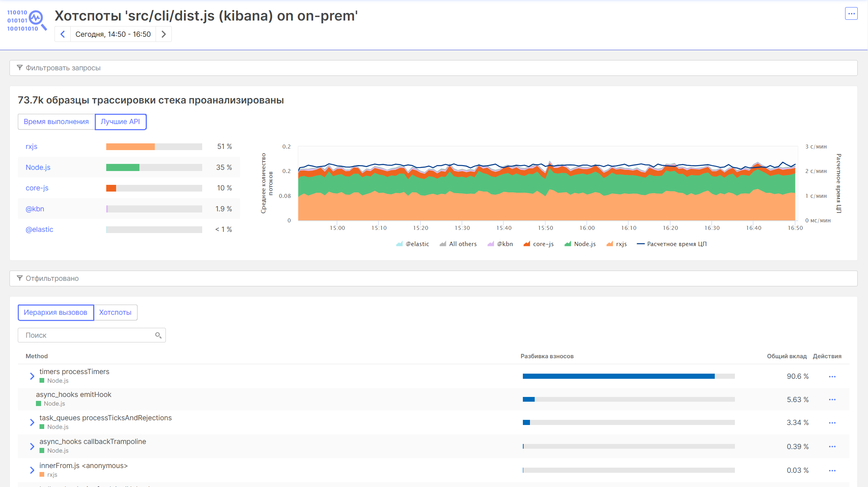Open actions menu for innerFrom.js anonymous
Image resolution: width=868 pixels, height=487 pixels.
click(832, 471)
